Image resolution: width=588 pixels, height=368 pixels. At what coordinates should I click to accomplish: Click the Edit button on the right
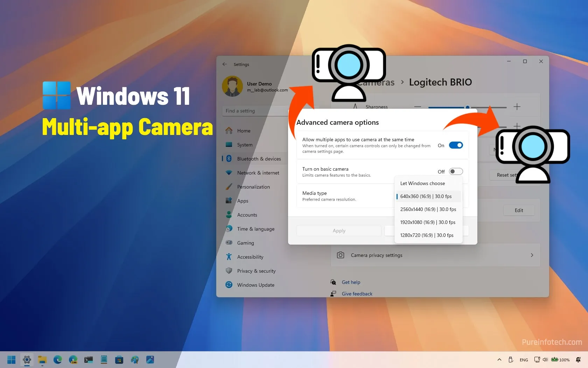[519, 210]
